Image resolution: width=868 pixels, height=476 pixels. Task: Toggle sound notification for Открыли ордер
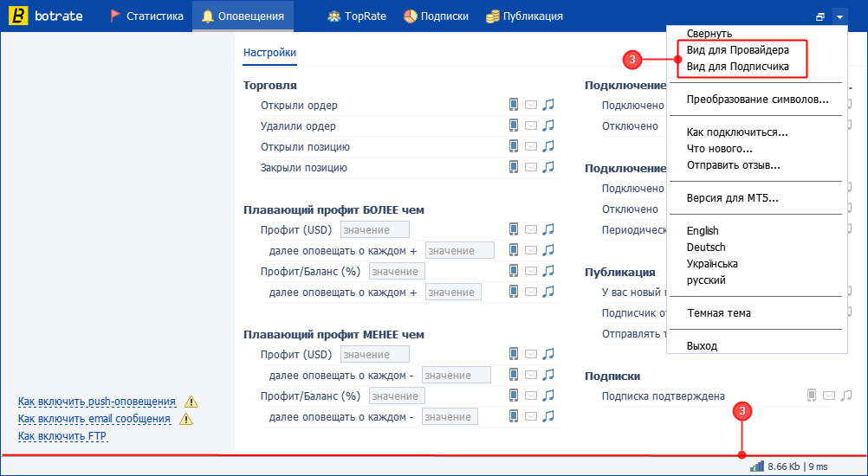point(548,105)
